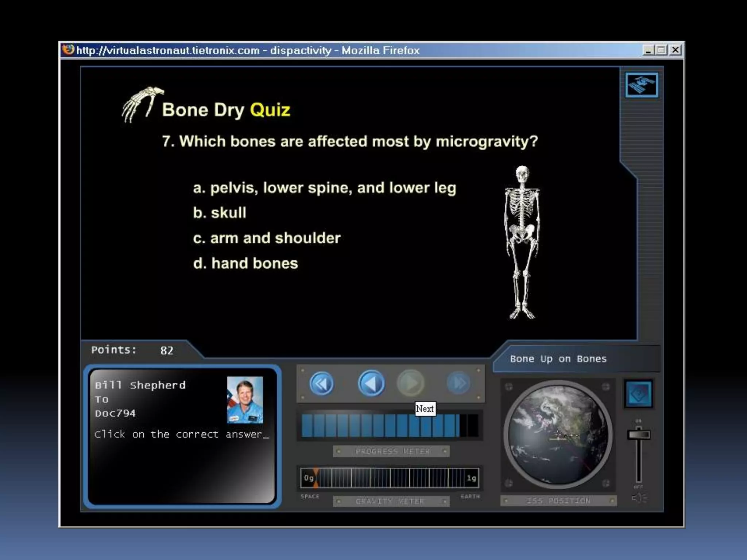Select answer a. pelvis, lower spine, lower leg
Screen dimensions: 747x560
pyautogui.click(x=324, y=188)
